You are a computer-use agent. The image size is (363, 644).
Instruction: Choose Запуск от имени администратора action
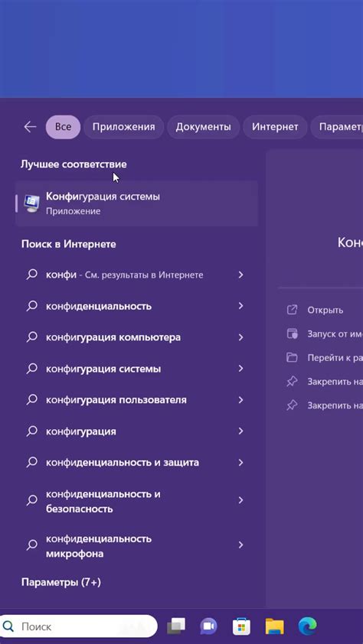[x=335, y=334]
